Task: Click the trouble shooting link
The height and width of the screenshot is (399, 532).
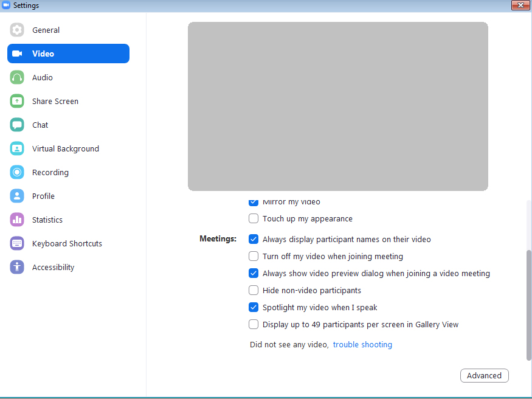Action: click(362, 345)
